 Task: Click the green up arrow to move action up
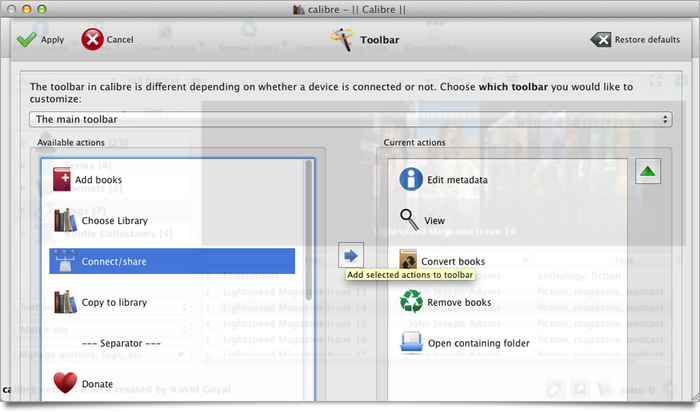click(648, 171)
